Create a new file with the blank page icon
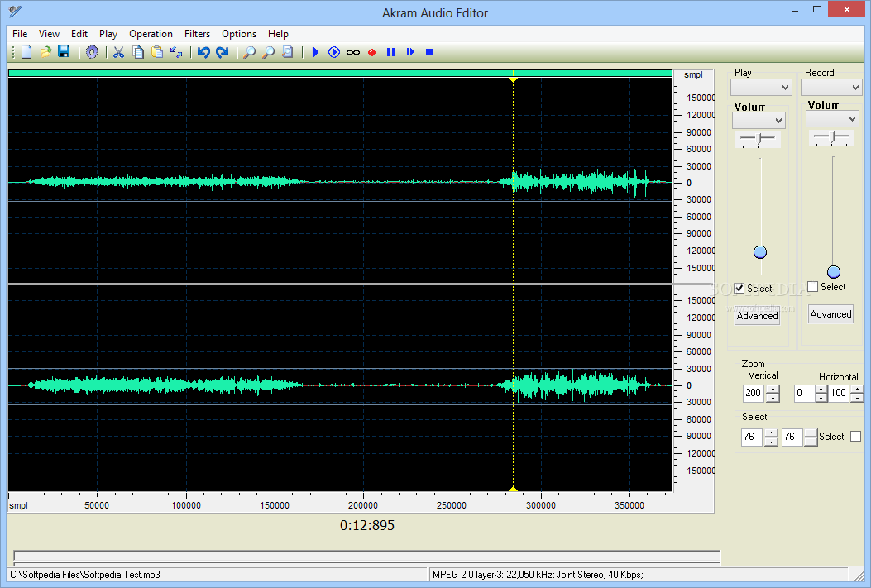Screen dimensions: 871x588 point(26,52)
